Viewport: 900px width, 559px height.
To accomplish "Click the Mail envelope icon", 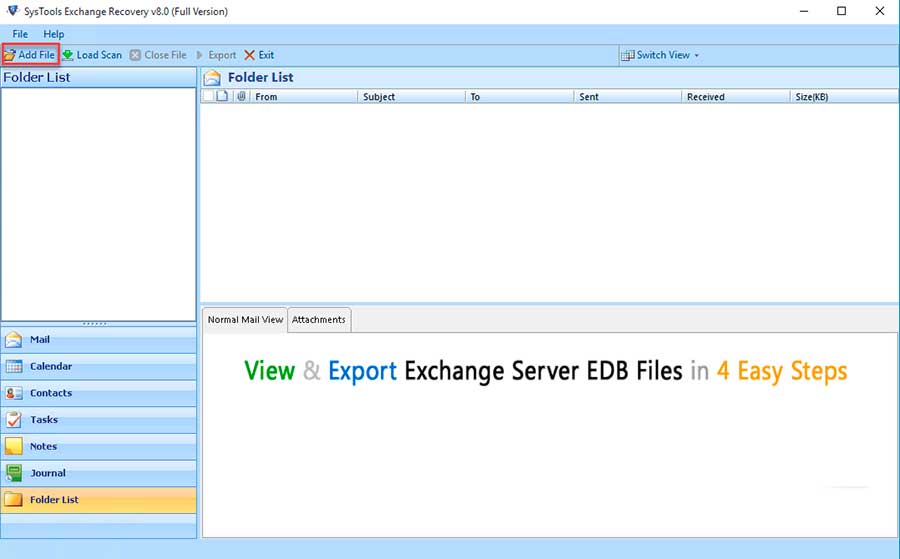I will (14, 340).
